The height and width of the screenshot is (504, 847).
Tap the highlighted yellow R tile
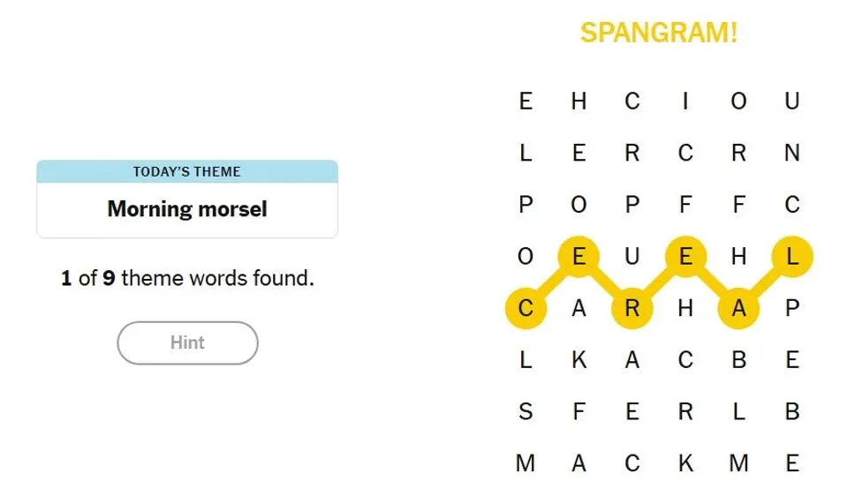632,308
